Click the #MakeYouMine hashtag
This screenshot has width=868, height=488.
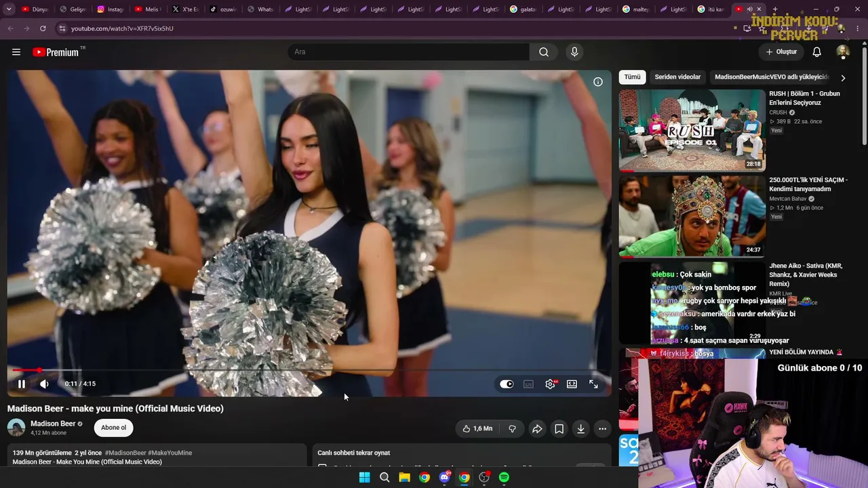(170, 453)
